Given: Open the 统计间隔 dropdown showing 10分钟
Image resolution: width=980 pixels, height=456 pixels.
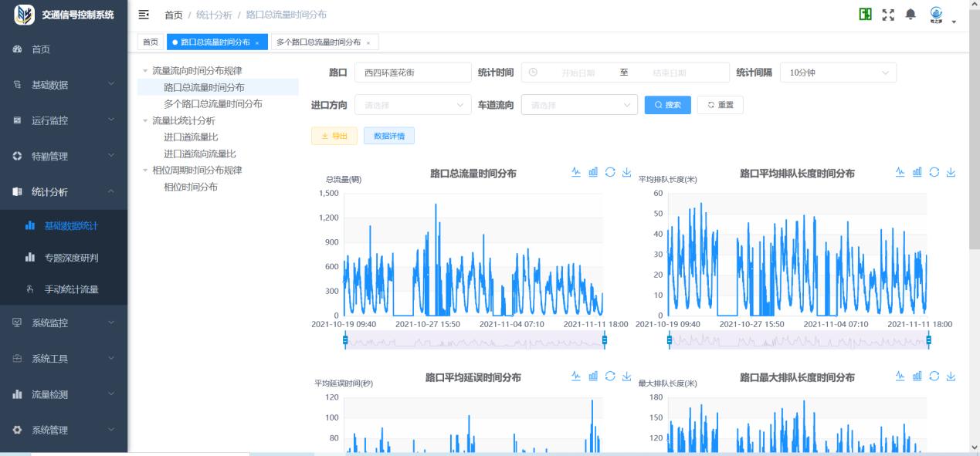Looking at the screenshot, I should point(838,73).
